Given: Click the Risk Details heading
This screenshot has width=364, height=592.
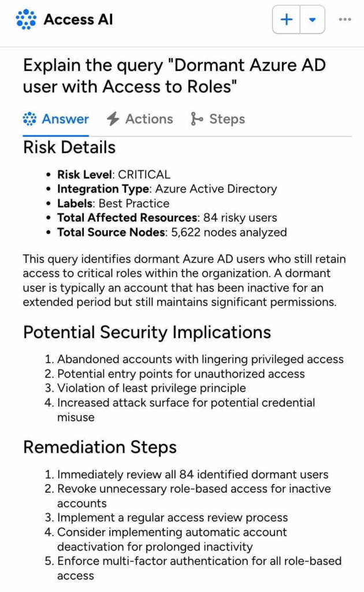Looking at the screenshot, I should coord(69,147).
